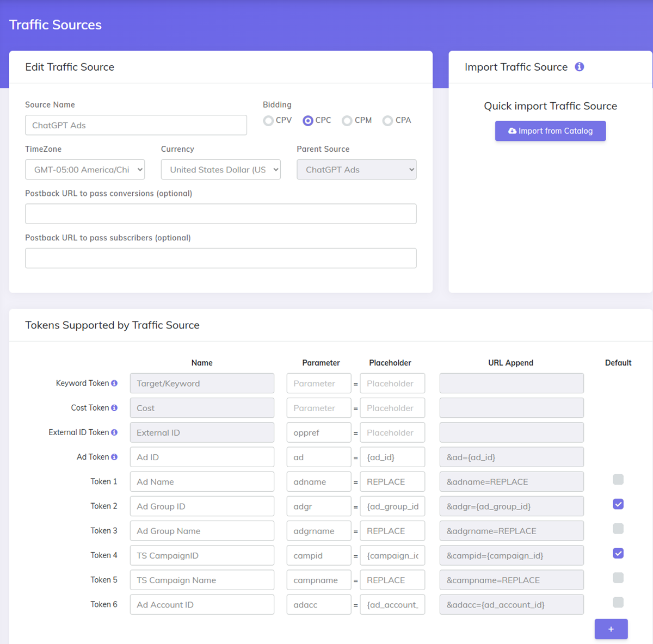Click the Ad Token info icon

click(x=114, y=457)
